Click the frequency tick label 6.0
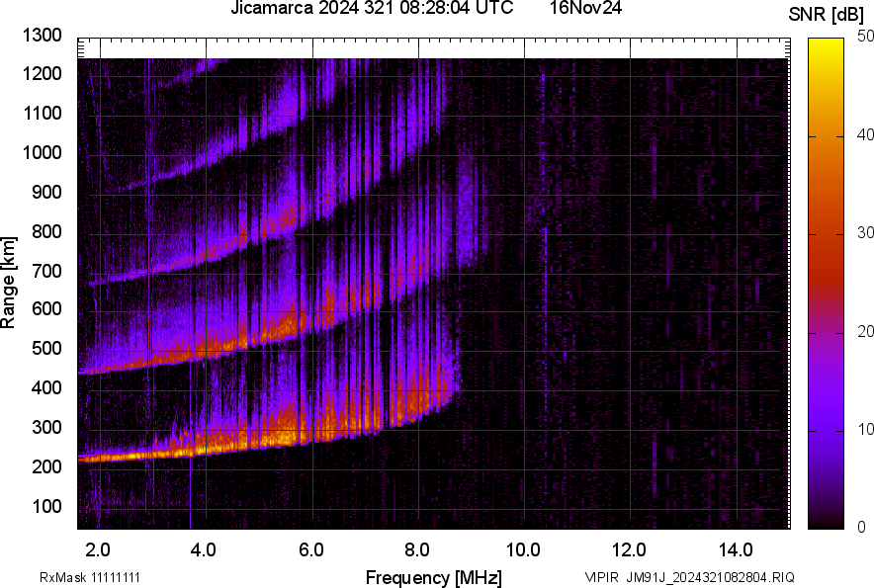The image size is (874, 588). [311, 550]
